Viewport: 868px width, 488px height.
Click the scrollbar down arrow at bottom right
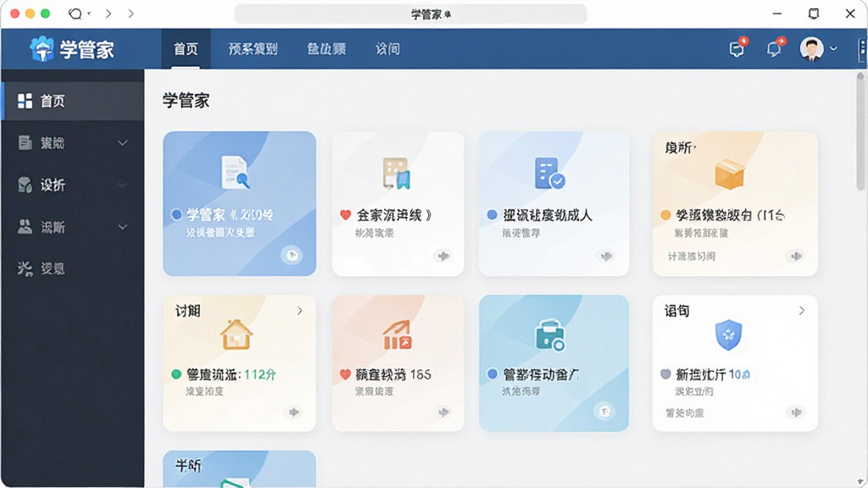(x=860, y=482)
